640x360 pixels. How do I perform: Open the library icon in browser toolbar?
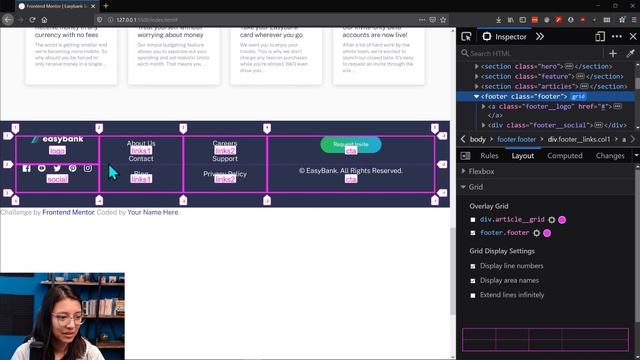(511, 20)
